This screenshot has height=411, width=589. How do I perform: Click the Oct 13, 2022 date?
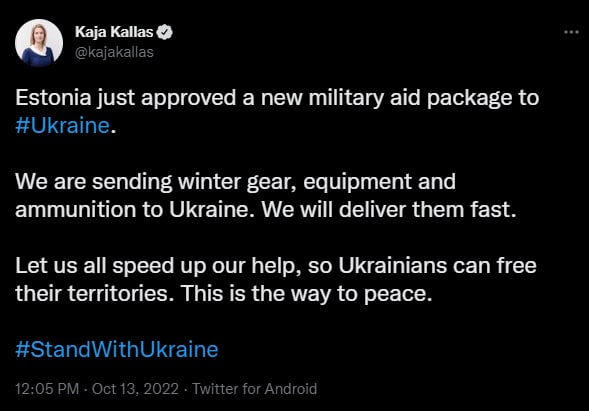[135, 389]
